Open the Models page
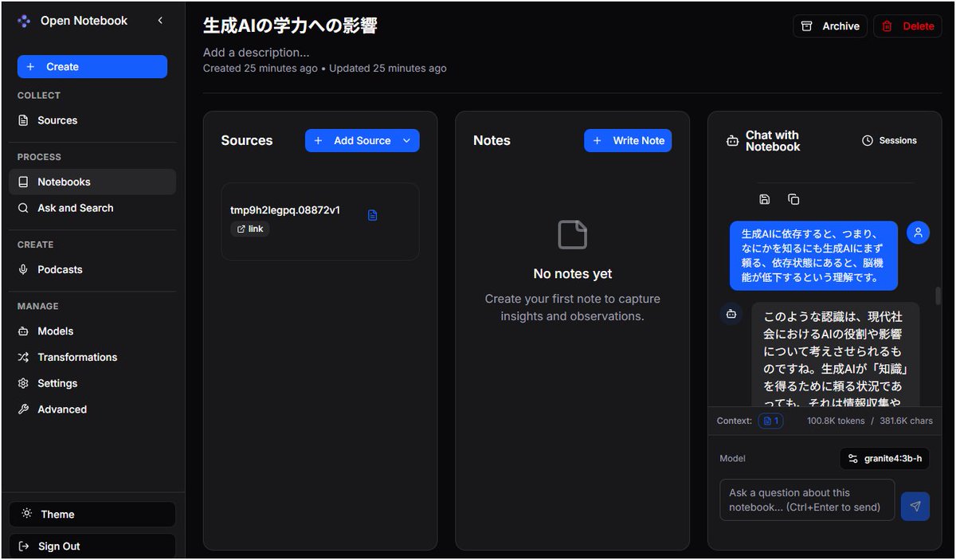Image resolution: width=956 pixels, height=560 pixels. [x=92, y=331]
